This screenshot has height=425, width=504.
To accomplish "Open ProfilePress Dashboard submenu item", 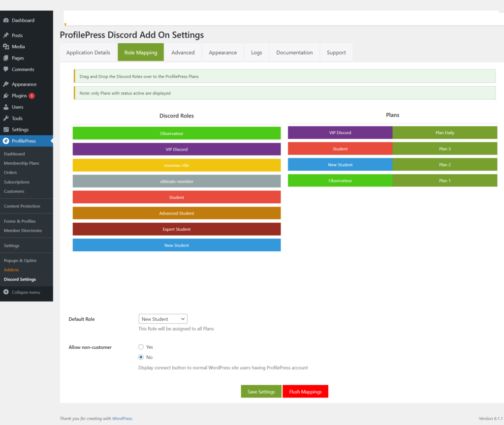I will click(x=14, y=154).
